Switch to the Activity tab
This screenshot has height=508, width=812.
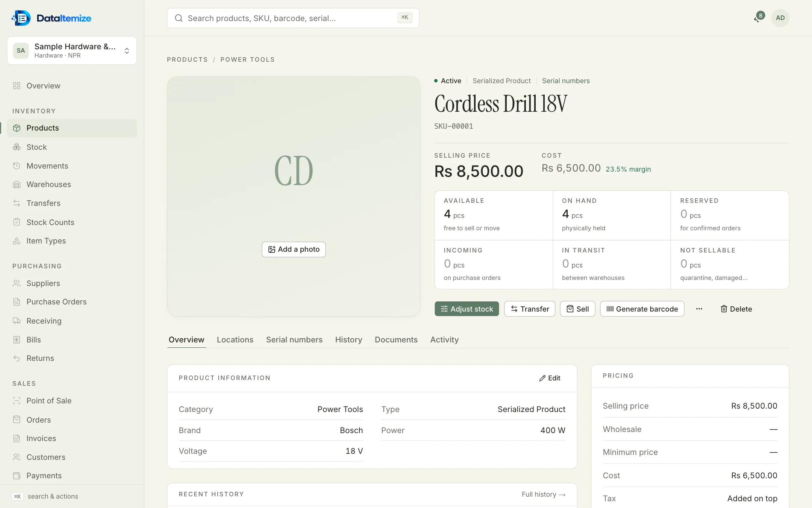coord(444,340)
